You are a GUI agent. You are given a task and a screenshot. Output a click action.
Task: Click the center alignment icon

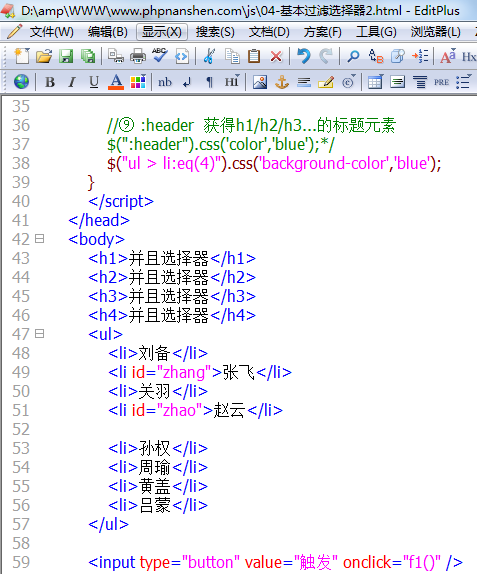pyautogui.click(x=420, y=82)
